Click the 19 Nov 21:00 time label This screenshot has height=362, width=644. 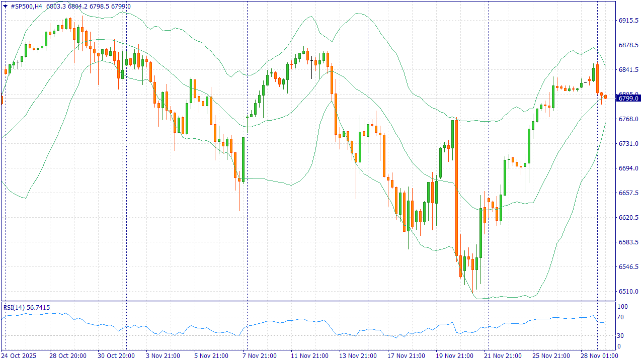[453, 356]
